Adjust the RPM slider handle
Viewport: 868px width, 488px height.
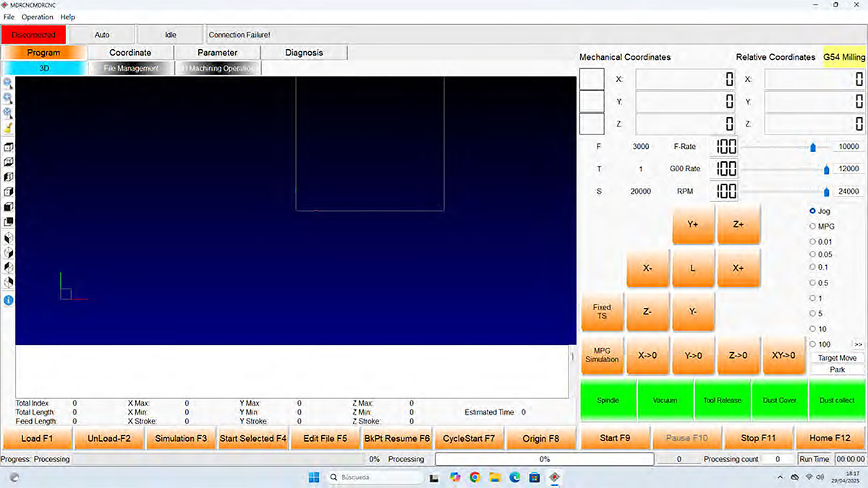point(827,192)
